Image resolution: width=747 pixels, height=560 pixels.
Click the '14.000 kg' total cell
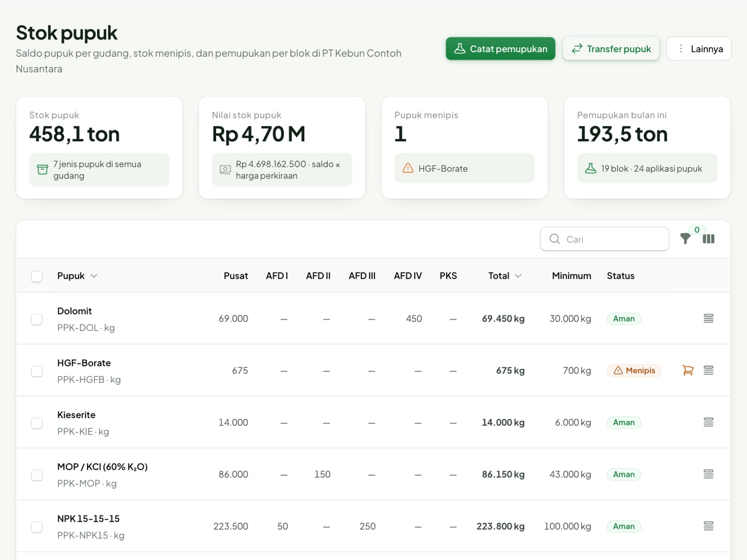click(x=503, y=422)
